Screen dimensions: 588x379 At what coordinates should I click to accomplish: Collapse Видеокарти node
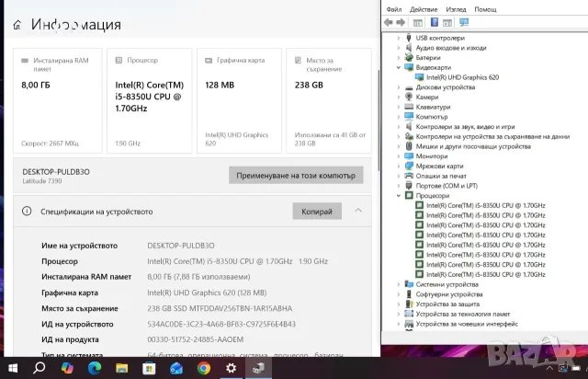pyautogui.click(x=398, y=67)
